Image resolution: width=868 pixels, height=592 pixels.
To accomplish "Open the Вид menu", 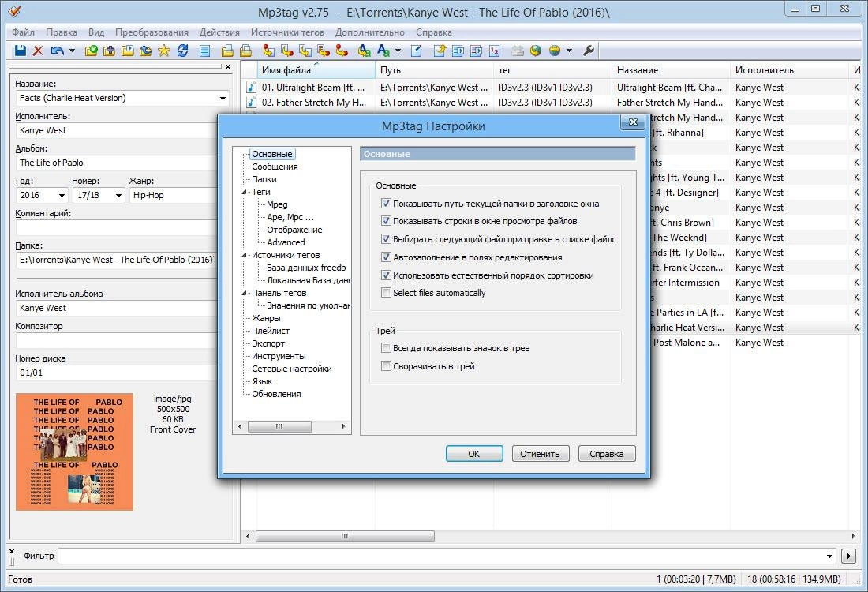I will pos(96,32).
